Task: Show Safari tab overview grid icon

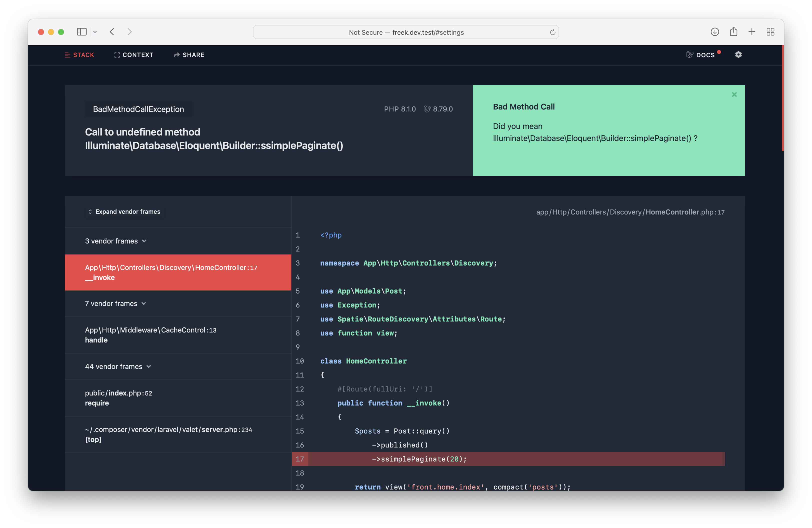Action: (770, 32)
